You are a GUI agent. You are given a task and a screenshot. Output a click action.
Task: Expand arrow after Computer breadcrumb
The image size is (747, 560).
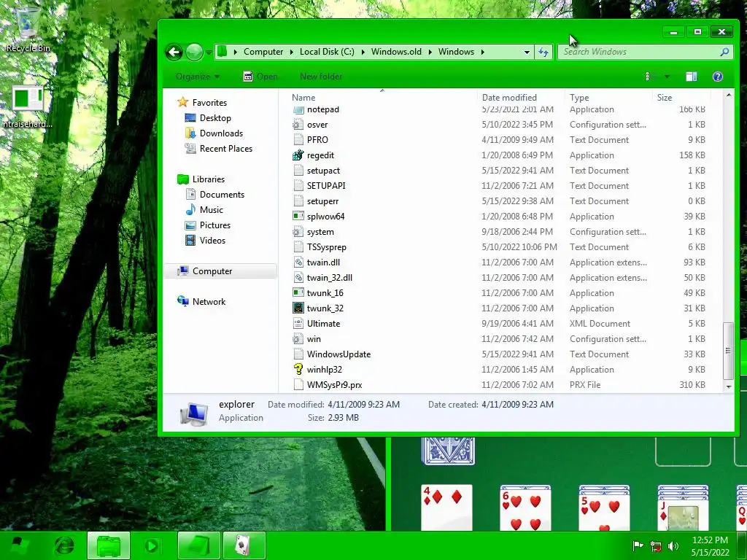point(291,52)
